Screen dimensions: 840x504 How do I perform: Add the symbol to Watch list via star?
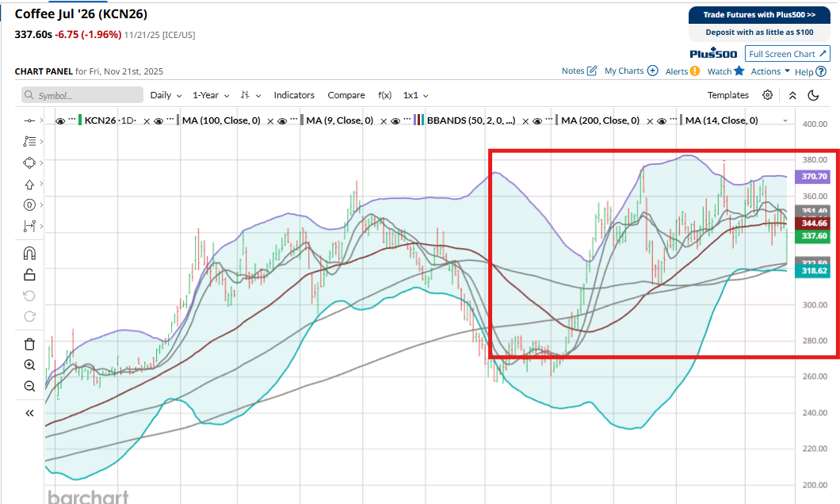coord(739,71)
